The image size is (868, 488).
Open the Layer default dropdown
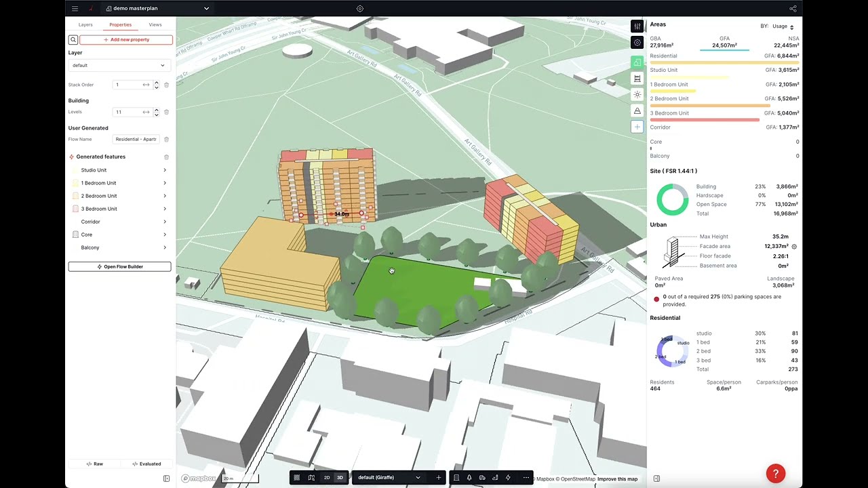[x=119, y=65]
